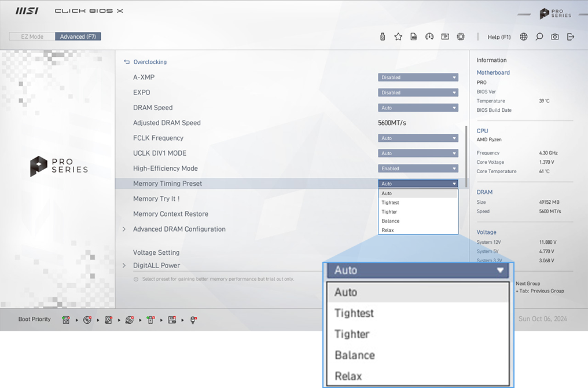Take screenshot with the camera icon

[x=555, y=36]
